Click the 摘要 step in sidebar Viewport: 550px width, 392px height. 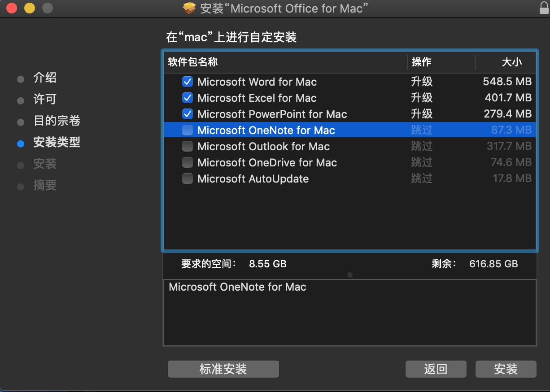tap(45, 186)
